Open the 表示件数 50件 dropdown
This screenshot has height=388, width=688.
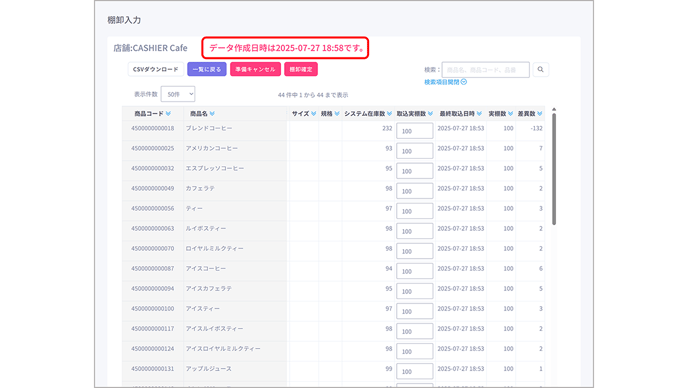click(x=178, y=94)
